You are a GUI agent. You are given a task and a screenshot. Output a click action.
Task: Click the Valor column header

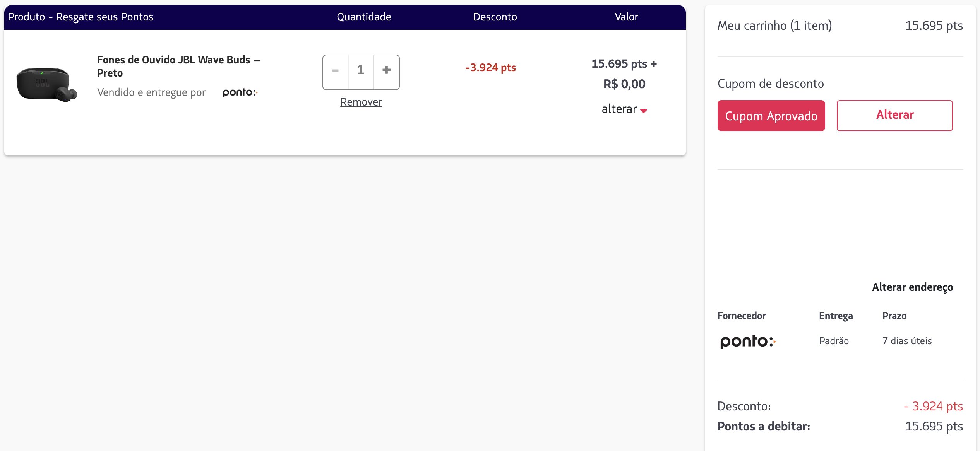coord(626,17)
